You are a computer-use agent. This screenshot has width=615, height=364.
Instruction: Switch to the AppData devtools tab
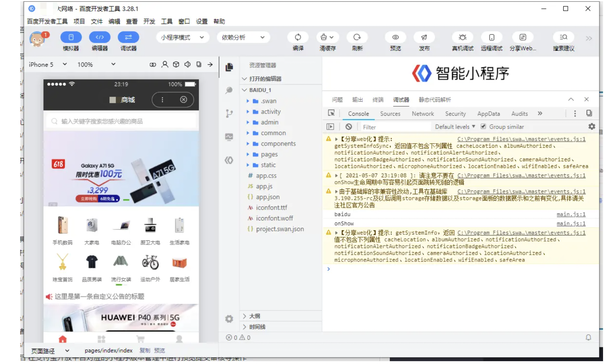pos(488,114)
